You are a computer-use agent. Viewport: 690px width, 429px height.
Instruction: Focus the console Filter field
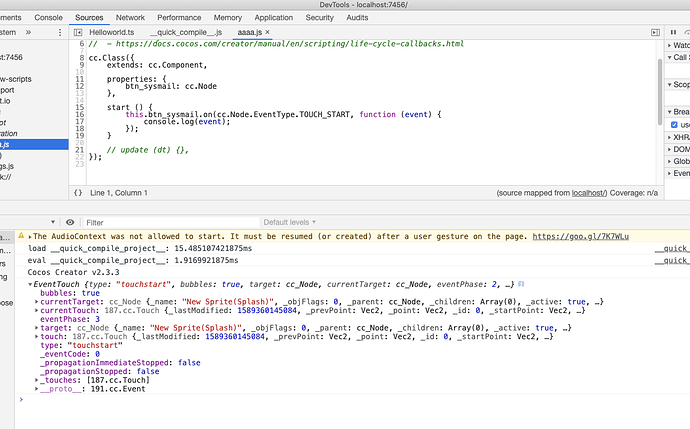pos(172,223)
